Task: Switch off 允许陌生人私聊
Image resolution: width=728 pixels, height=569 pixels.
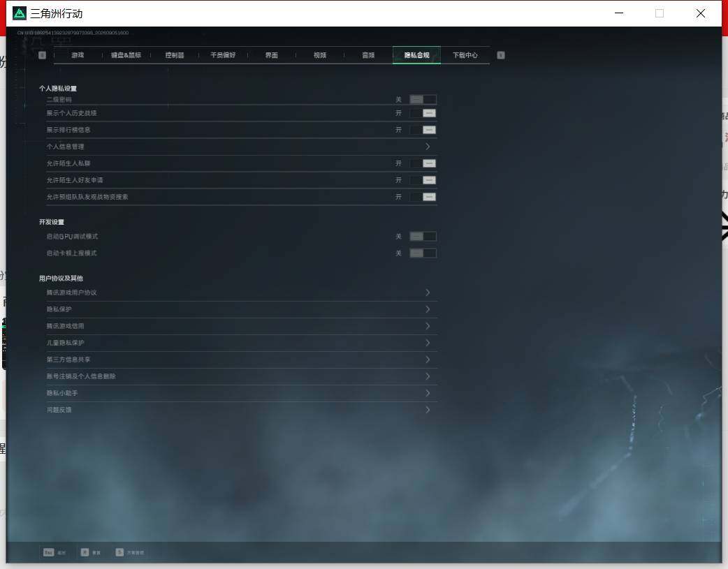Action: pos(423,163)
